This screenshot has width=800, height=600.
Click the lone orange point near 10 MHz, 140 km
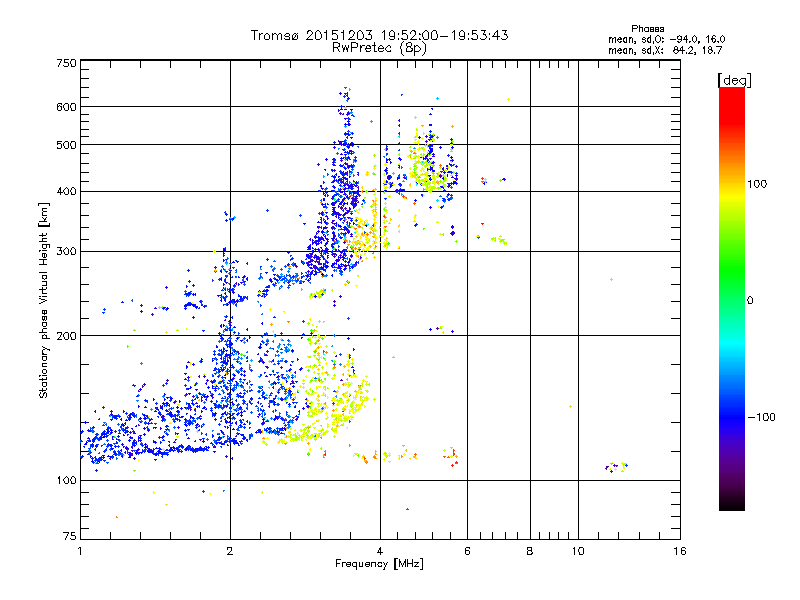[570, 407]
